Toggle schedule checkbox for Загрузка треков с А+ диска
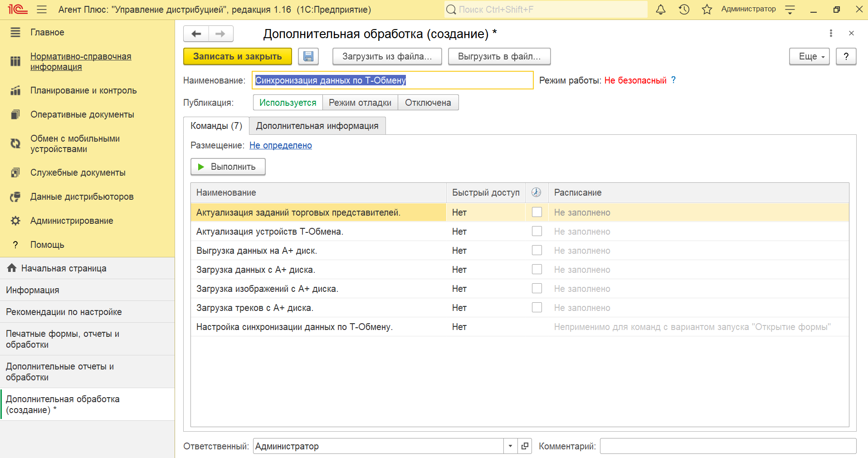868x458 pixels. tap(537, 307)
